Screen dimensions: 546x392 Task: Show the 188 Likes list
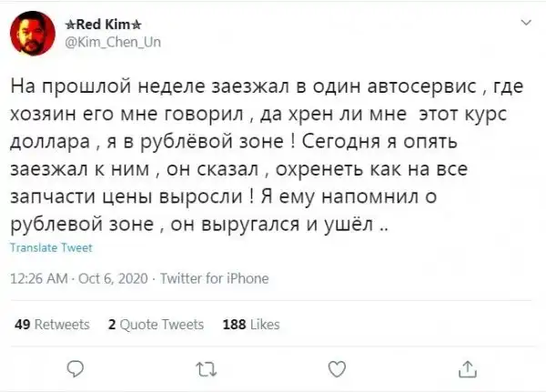click(250, 323)
